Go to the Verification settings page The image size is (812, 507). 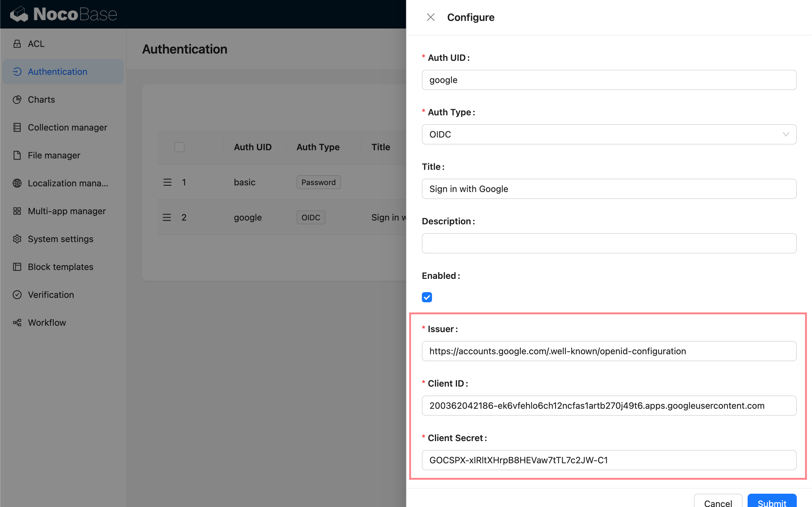click(x=51, y=294)
